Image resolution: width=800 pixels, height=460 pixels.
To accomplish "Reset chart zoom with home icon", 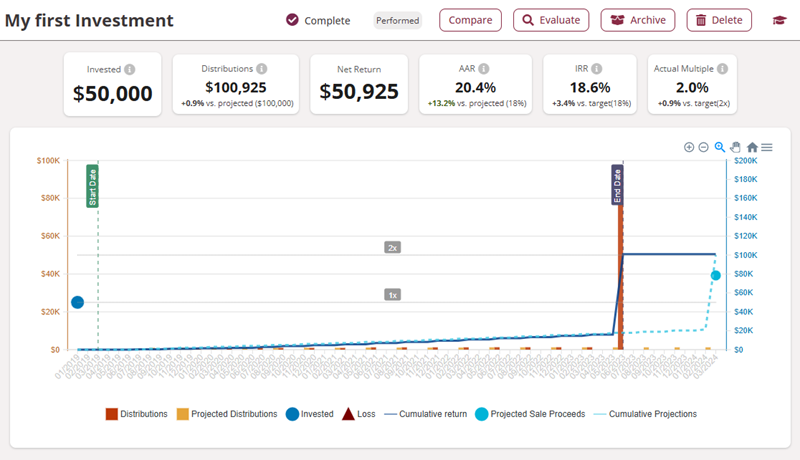I will (x=752, y=147).
